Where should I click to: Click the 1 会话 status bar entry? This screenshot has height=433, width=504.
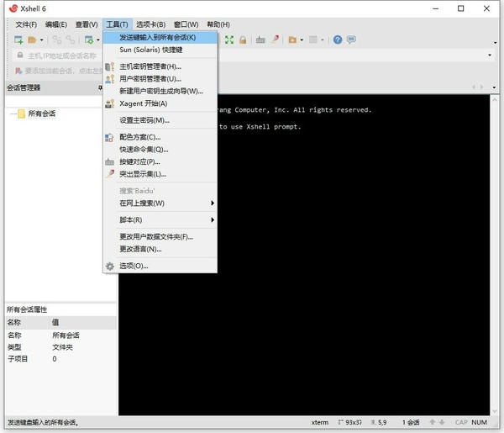[411, 422]
